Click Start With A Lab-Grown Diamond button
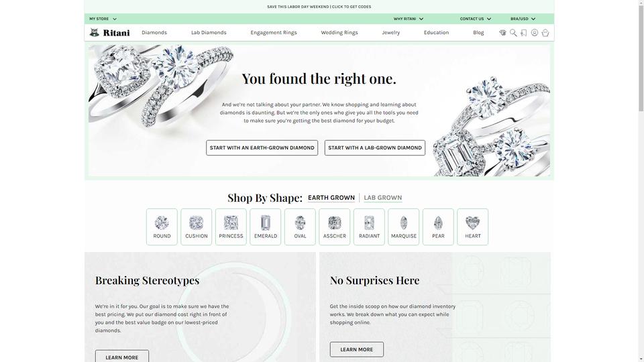644x362 pixels. [x=374, y=147]
